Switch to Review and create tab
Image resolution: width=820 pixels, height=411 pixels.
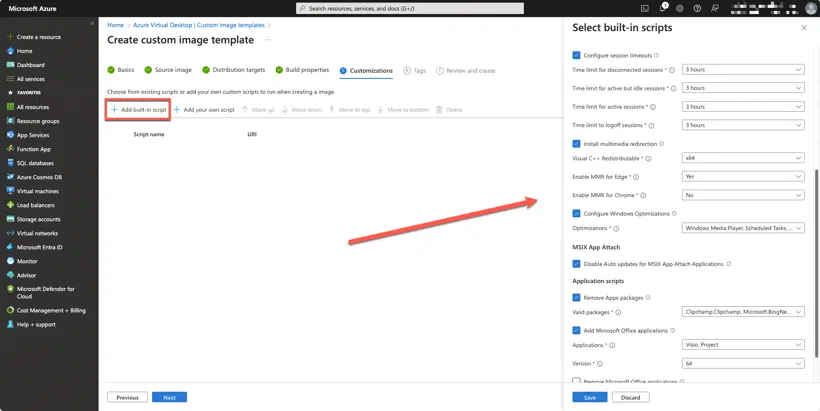click(465, 71)
